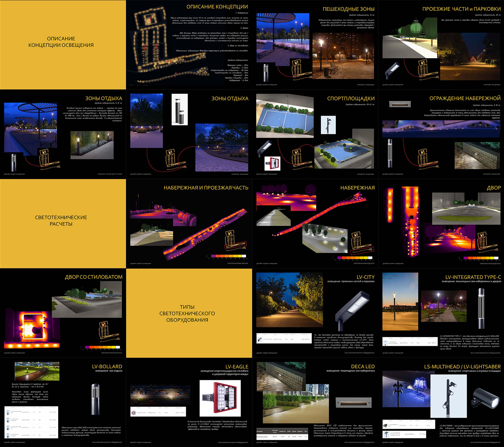
Task: Select the red LV-EAGLE floodlight product image
Action: pos(220,398)
